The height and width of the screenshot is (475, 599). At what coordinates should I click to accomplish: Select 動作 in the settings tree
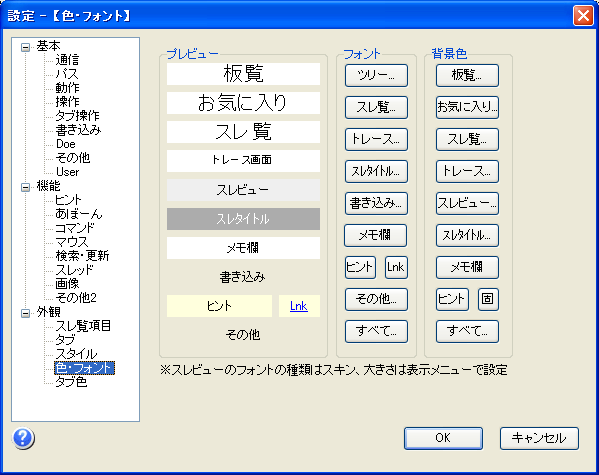(x=67, y=88)
